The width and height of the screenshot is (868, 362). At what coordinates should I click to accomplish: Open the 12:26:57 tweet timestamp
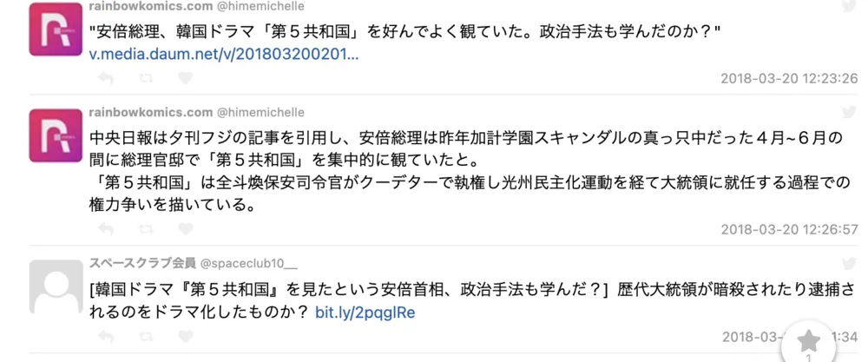[789, 229]
